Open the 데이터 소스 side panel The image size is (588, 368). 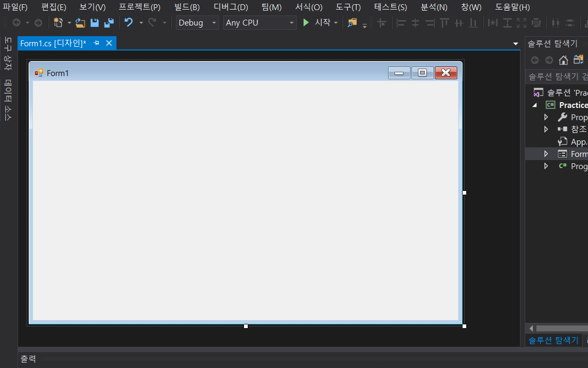pos(8,100)
